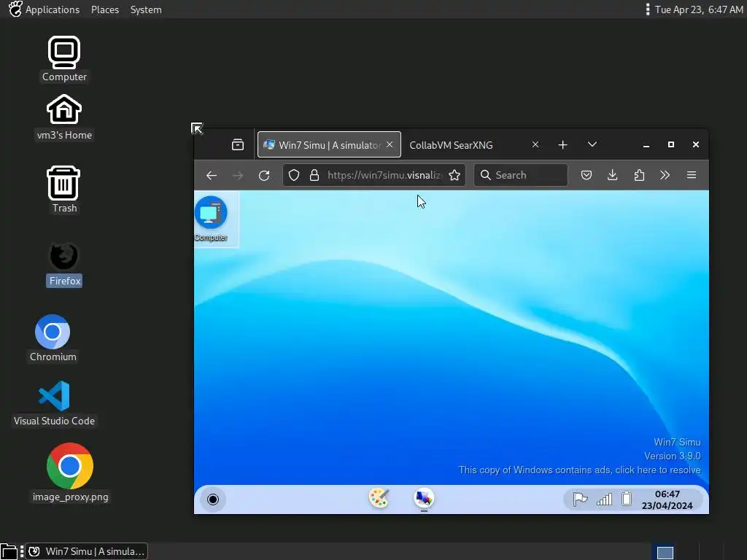Viewport: 747px width, 560px height.
Task: Click the show desktop icon in bottom panel
Action: click(9, 551)
